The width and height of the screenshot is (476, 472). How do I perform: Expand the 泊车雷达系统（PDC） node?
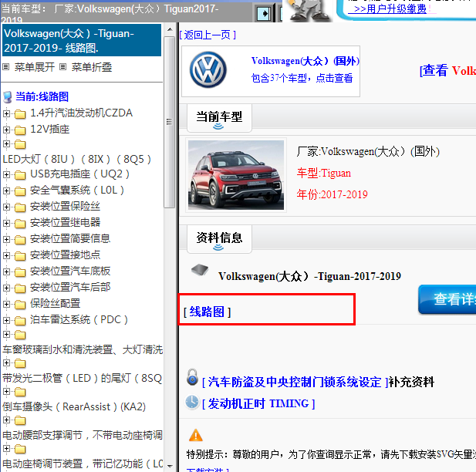6,320
